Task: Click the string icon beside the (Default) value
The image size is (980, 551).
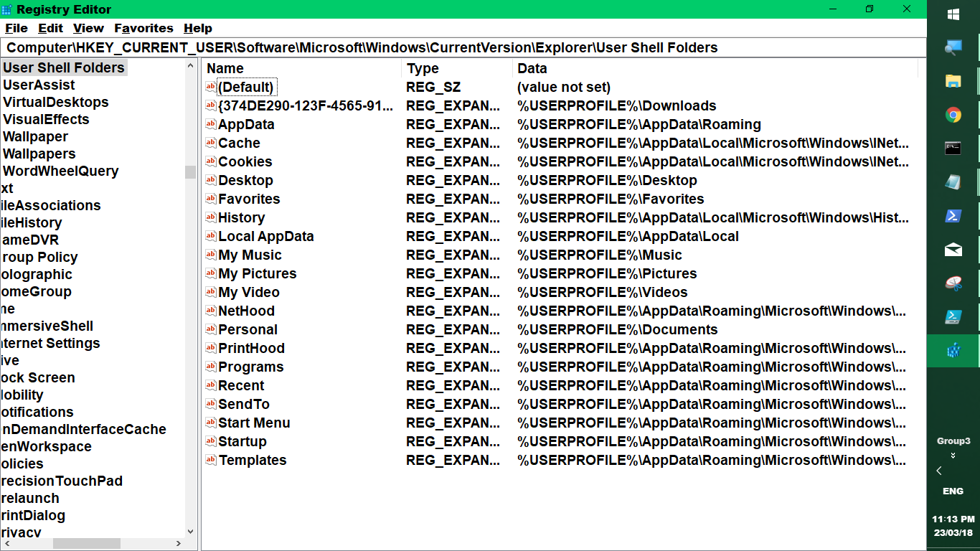Action: 211,87
